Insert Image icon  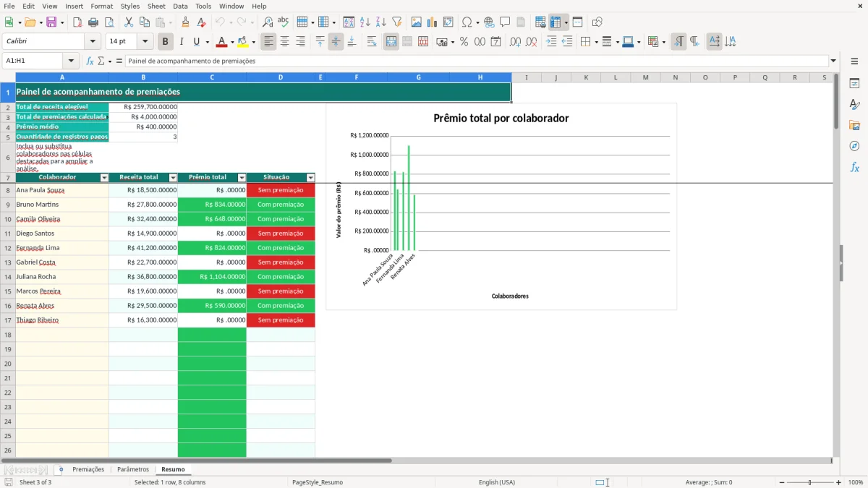click(x=417, y=22)
